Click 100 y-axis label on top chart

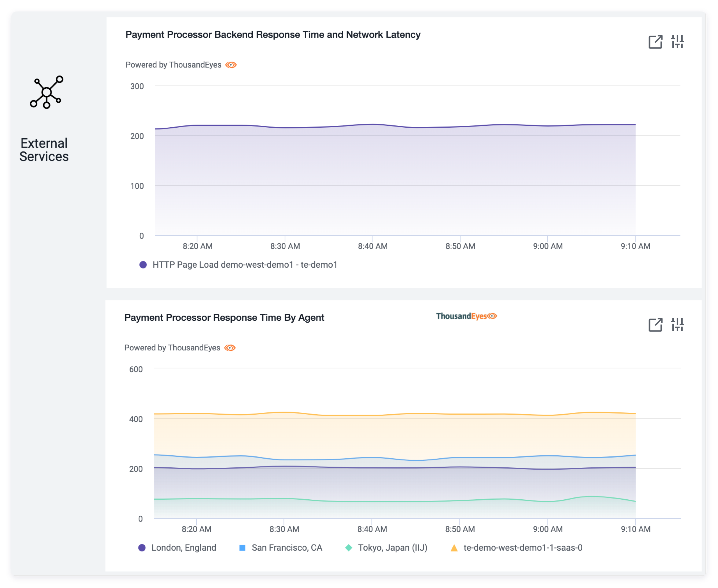tap(137, 186)
